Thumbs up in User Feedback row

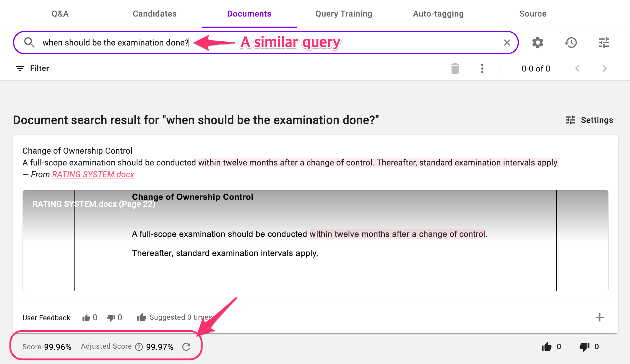[x=86, y=318]
